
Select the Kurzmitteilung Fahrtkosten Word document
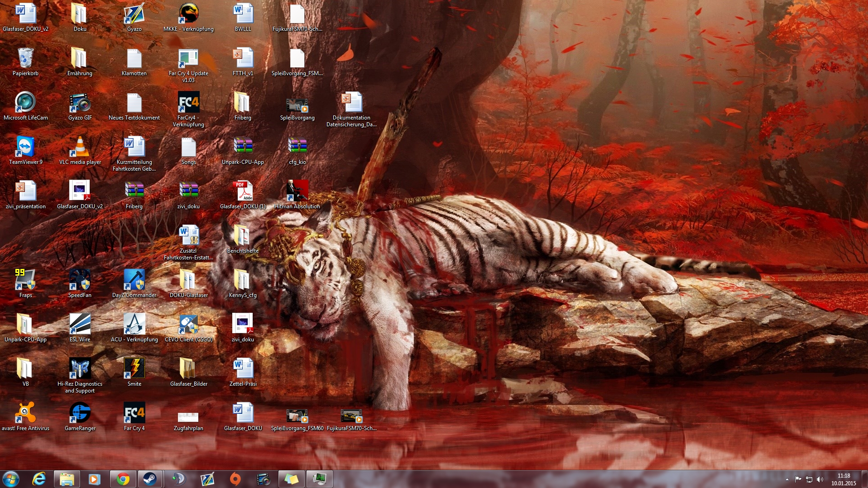pyautogui.click(x=134, y=153)
